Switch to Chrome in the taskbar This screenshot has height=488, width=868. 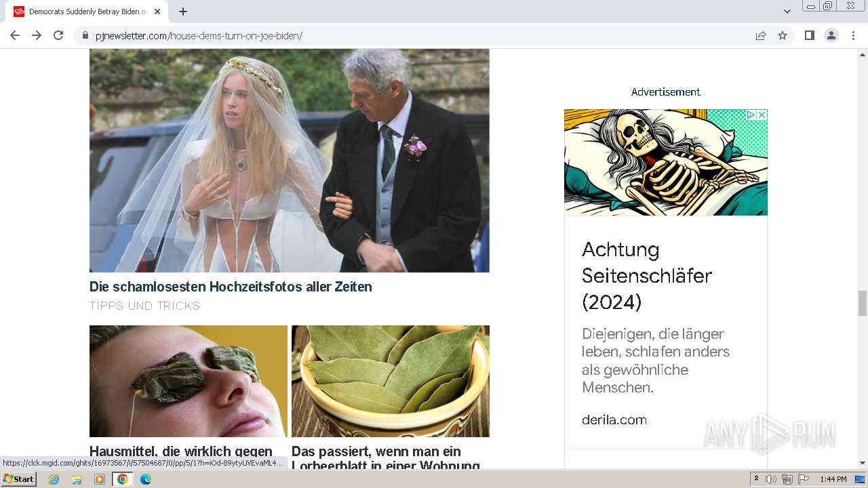click(x=123, y=479)
